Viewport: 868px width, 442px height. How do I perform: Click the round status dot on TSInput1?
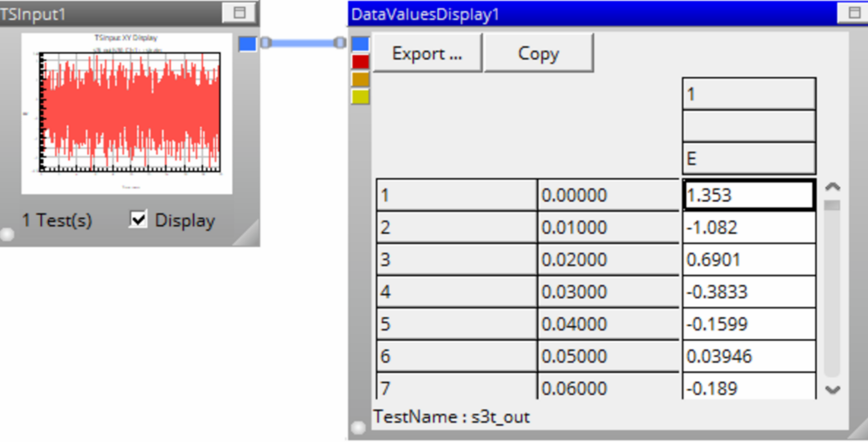point(7,234)
